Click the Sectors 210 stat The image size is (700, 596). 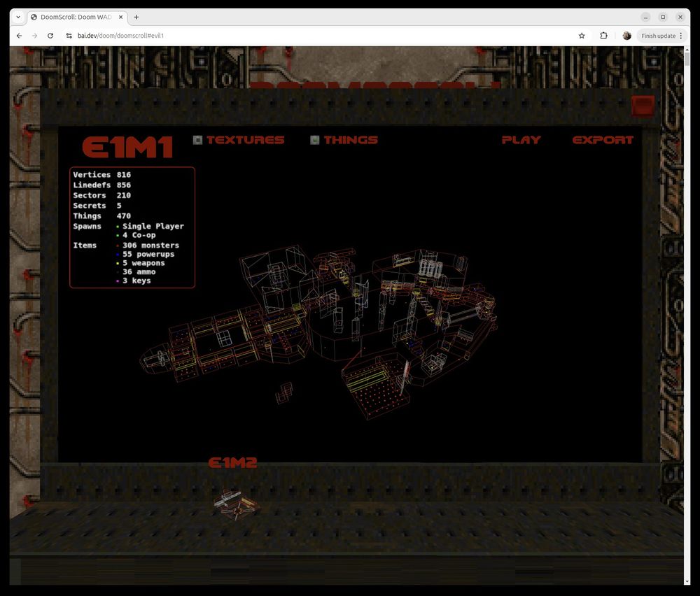[x=102, y=195]
